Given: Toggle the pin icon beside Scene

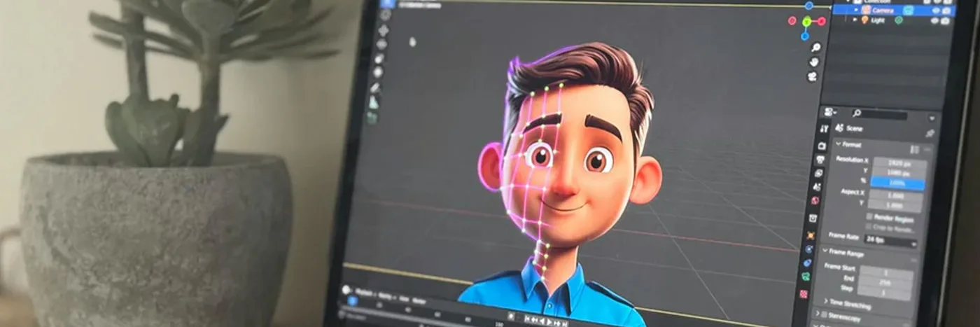Looking at the screenshot, I should pos(930,133).
